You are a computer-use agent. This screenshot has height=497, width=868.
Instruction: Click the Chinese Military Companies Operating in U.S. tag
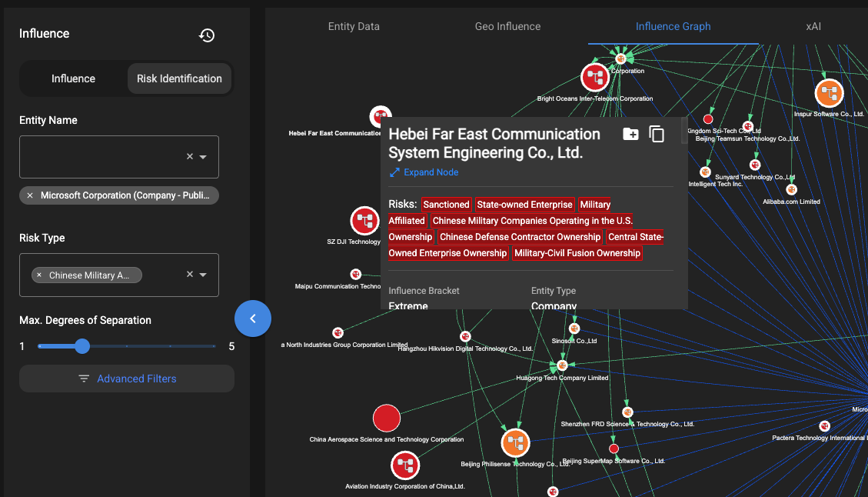point(533,221)
